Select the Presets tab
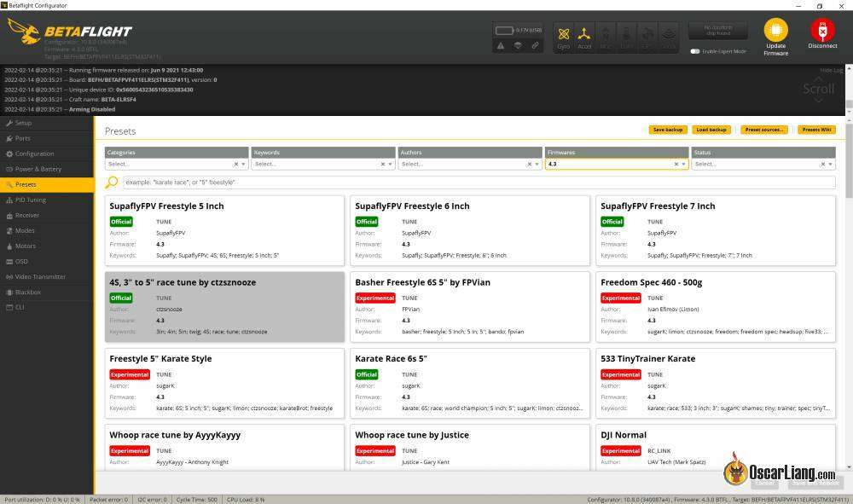 (47, 185)
